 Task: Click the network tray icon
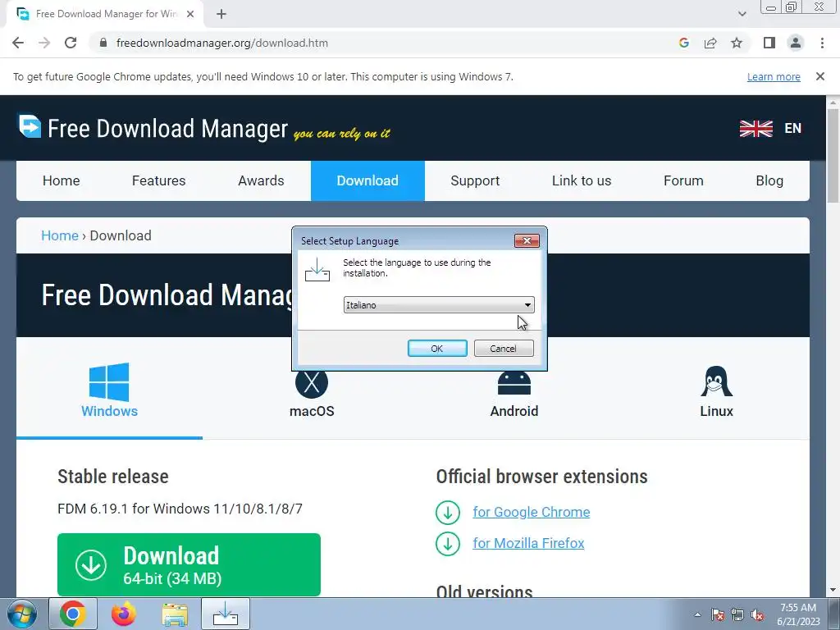(x=737, y=614)
